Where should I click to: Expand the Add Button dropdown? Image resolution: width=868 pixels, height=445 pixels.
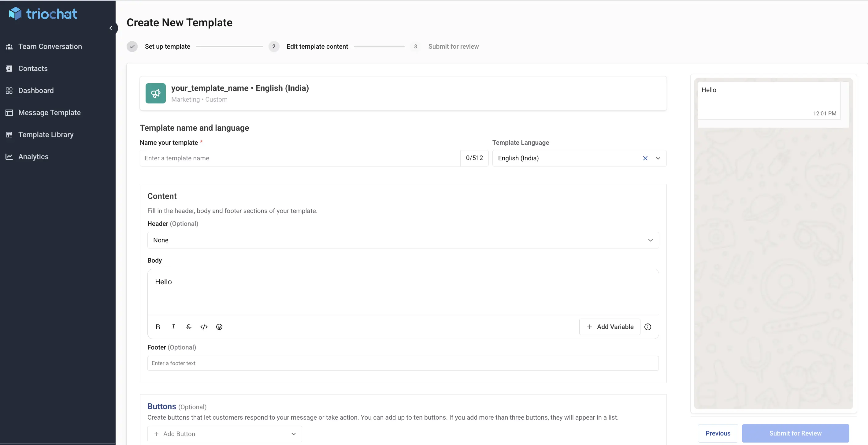[x=293, y=434]
